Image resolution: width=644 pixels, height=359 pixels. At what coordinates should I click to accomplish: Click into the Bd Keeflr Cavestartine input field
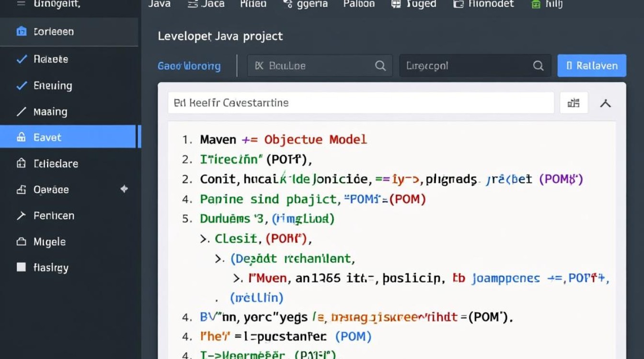(x=360, y=103)
